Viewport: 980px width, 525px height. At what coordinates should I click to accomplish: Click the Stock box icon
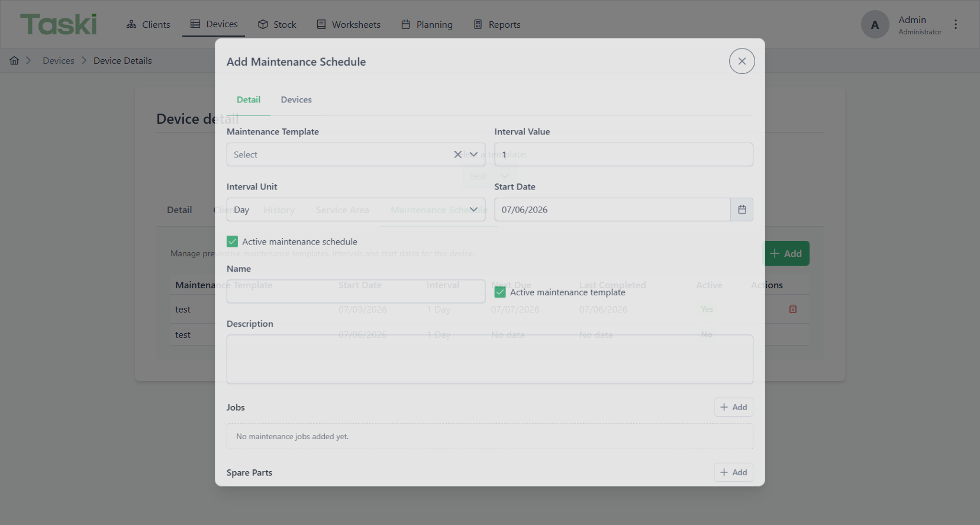[263, 24]
